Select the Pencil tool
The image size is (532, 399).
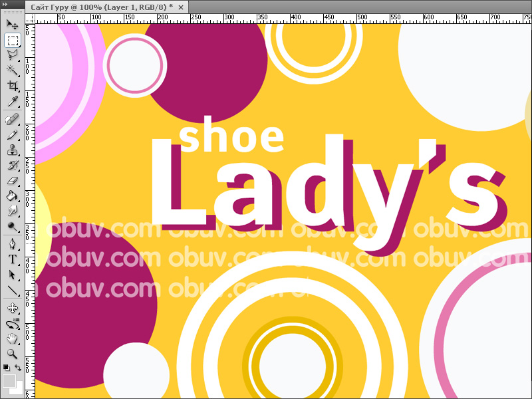(x=12, y=135)
